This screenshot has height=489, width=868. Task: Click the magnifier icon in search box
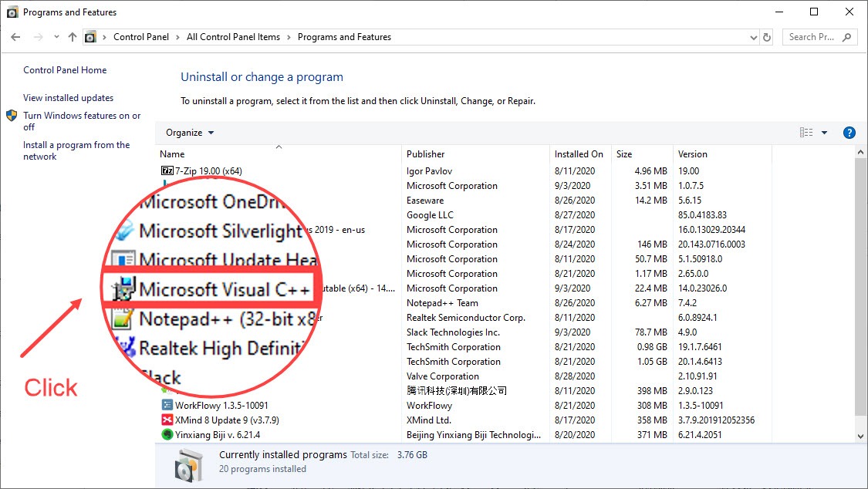click(x=846, y=37)
